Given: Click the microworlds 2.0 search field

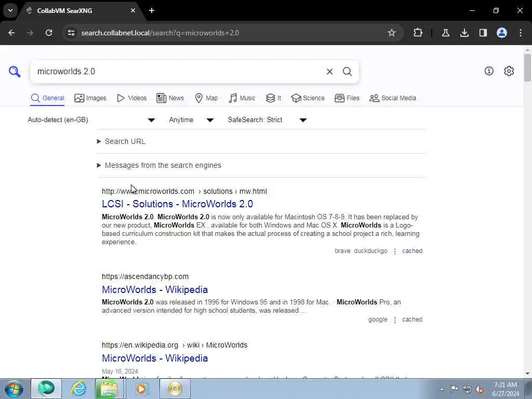Looking at the screenshot, I should click(177, 72).
